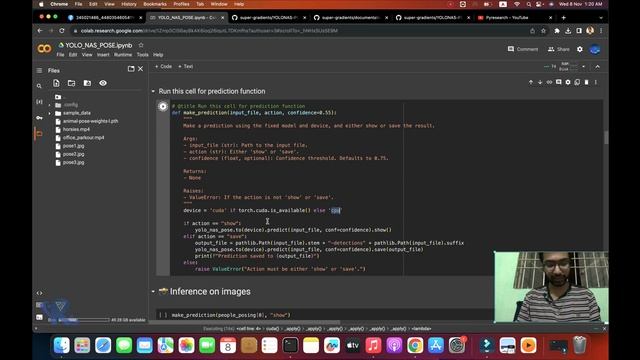Run the make_prediction cell play button
Image resolution: width=640 pixels, height=360 pixels.
pyautogui.click(x=163, y=107)
